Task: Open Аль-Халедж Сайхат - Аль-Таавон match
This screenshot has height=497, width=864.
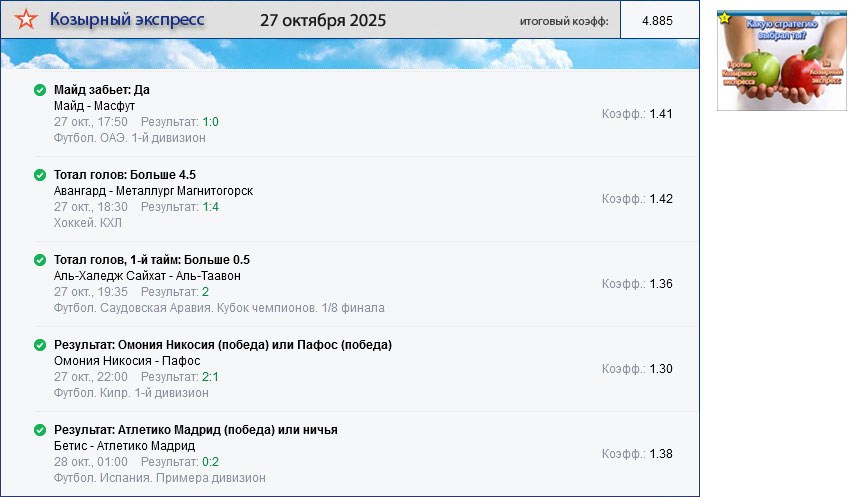Action: click(147, 276)
